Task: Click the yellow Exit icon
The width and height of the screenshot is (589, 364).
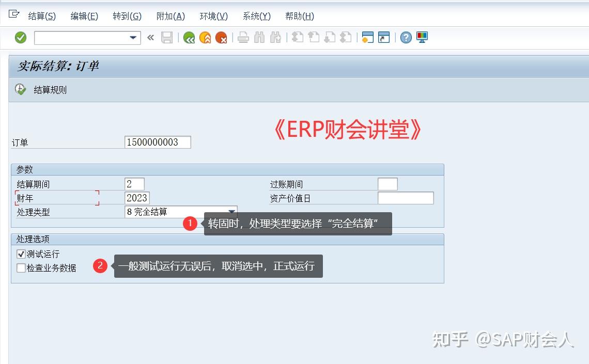Action: tap(205, 37)
